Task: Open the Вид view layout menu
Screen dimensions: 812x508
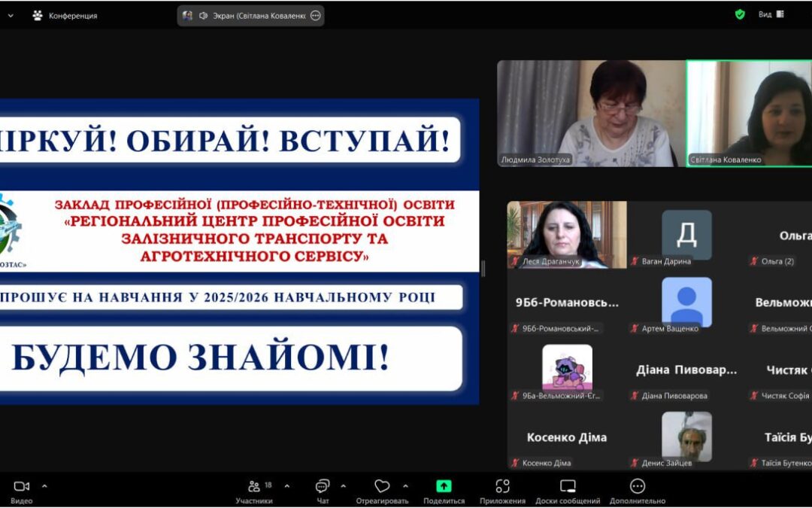Action: pos(771,14)
